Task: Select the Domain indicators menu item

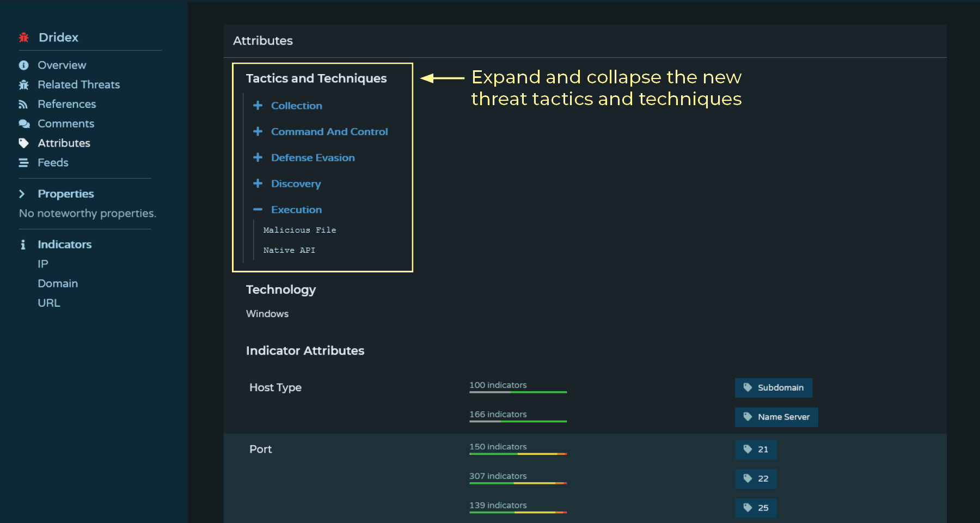Action: (x=58, y=284)
